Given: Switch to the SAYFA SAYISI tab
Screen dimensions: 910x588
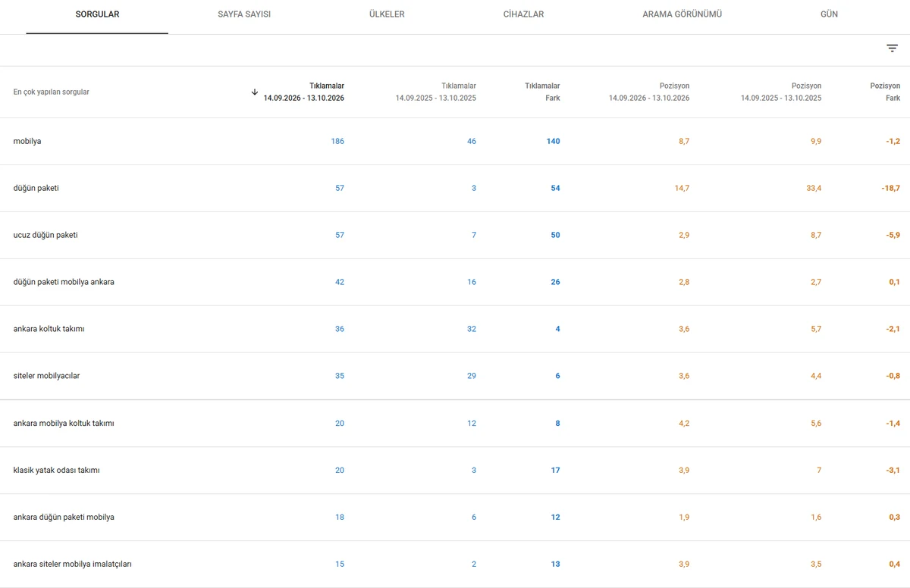Looking at the screenshot, I should [244, 14].
